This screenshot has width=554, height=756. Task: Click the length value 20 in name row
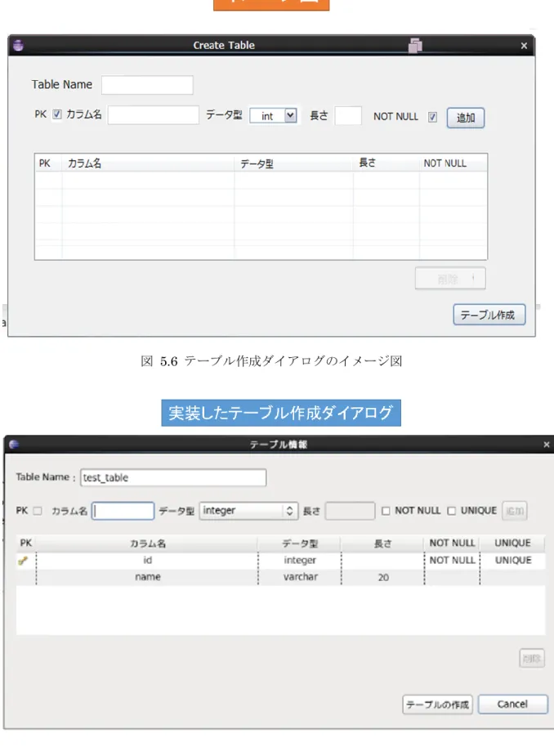coord(383,578)
